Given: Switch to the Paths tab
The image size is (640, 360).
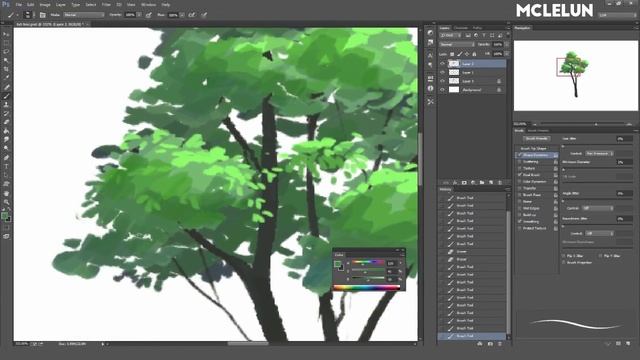Looking at the screenshot, I should [477, 28].
